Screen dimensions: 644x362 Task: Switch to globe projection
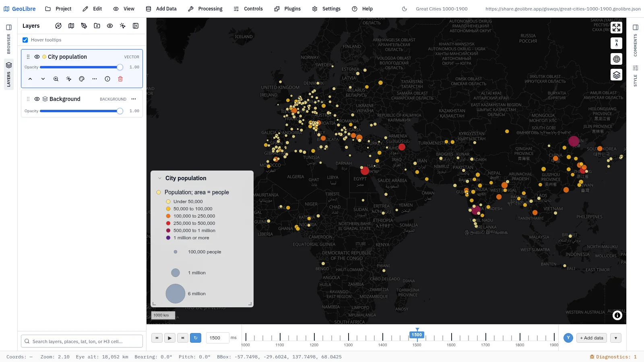tap(616, 59)
